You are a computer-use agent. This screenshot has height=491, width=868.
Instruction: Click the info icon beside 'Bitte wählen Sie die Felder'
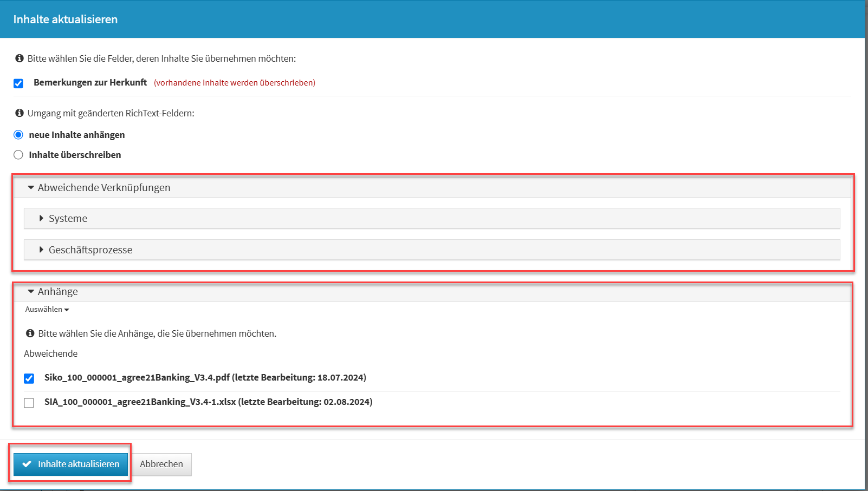(x=20, y=58)
